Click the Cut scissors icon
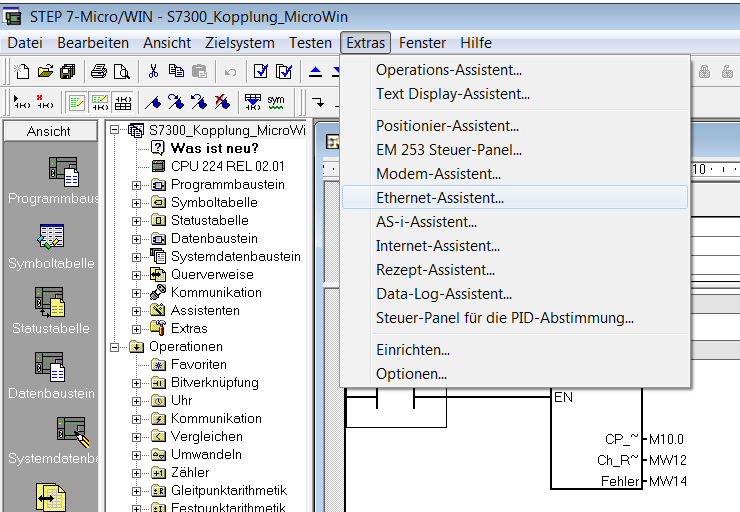740x512 pixels. [153, 72]
